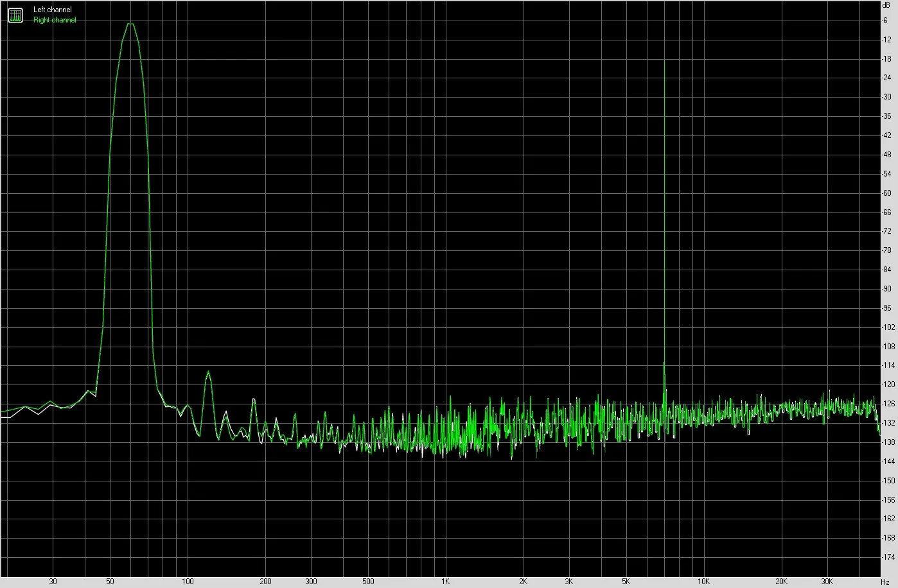The height and width of the screenshot is (588, 898).
Task: Click the -78 dB scale label
Action: pos(886,250)
